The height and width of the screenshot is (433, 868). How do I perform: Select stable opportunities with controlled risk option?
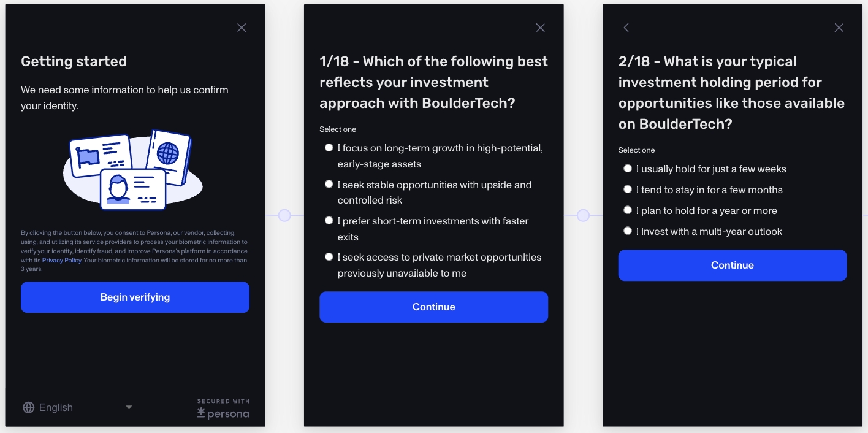click(329, 184)
